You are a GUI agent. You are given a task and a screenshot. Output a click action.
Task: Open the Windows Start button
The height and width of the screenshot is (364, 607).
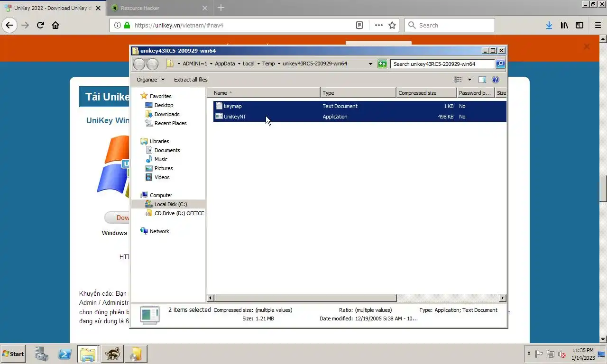[13, 354]
